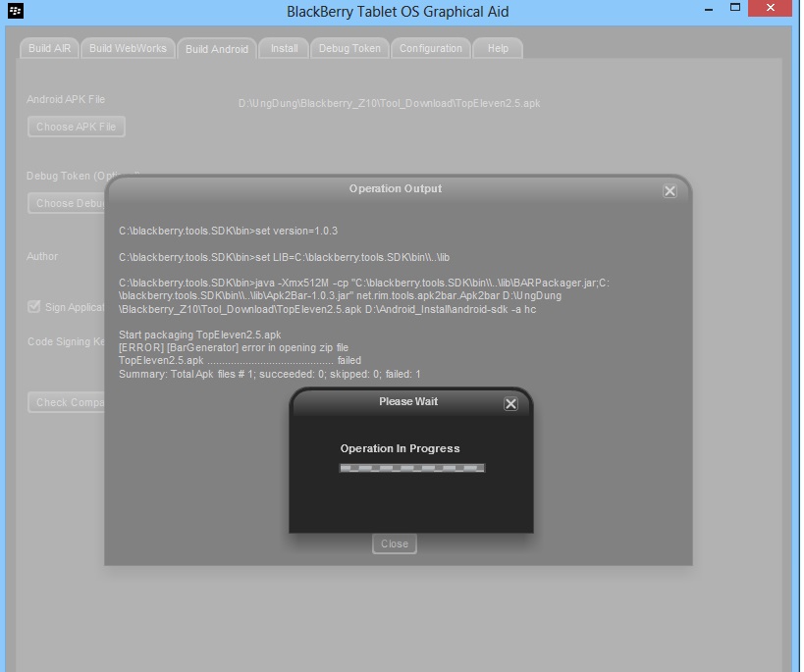This screenshot has height=672, width=804.
Task: Click the BarGenerator error line
Action: [x=234, y=347]
